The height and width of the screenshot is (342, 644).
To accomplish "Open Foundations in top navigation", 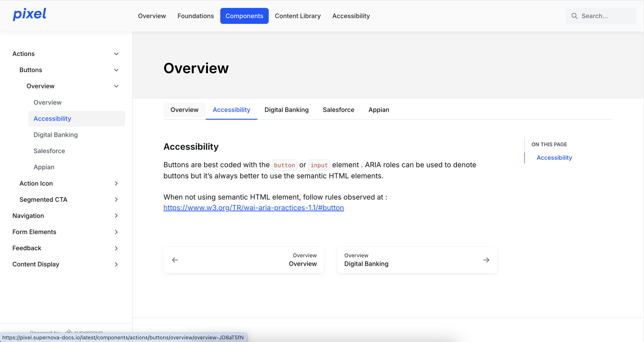I will pyautogui.click(x=196, y=16).
